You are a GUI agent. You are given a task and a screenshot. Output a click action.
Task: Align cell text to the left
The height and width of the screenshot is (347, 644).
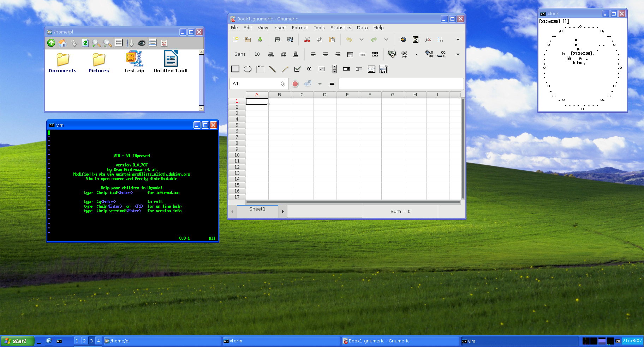click(313, 54)
